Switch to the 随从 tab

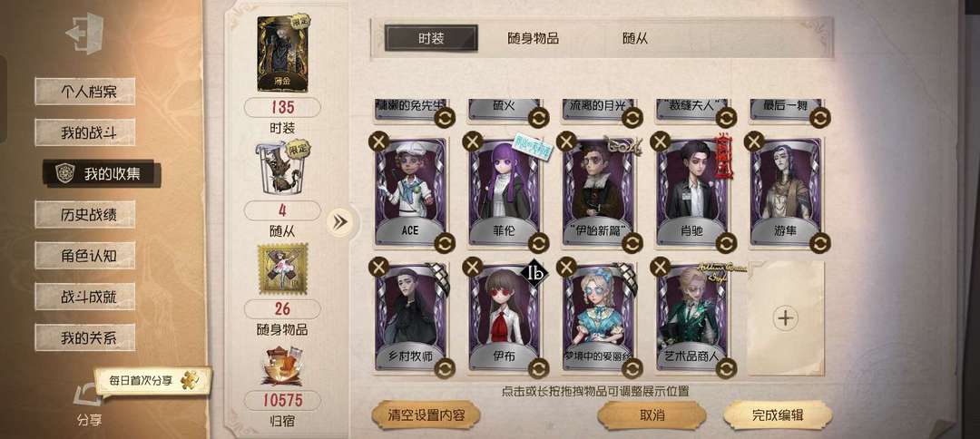click(x=635, y=39)
